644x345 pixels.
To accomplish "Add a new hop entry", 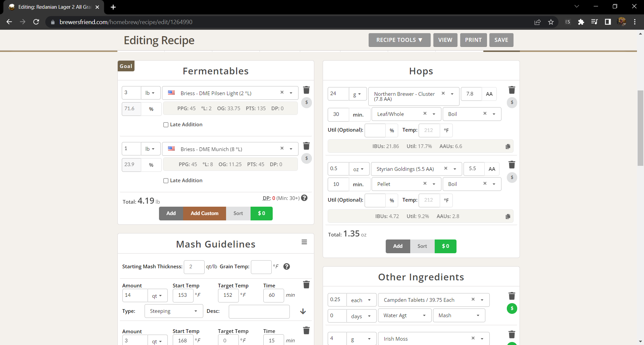I will [398, 246].
